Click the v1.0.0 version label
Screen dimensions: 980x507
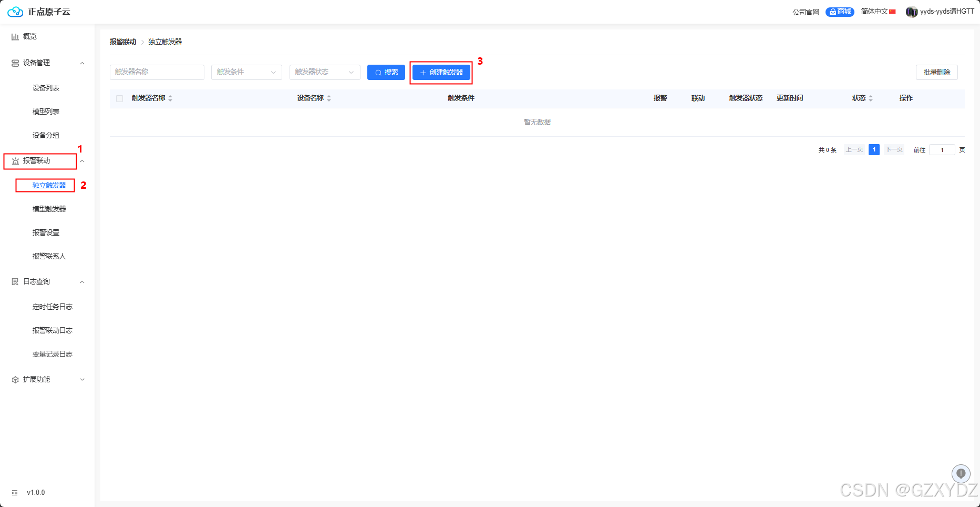(x=36, y=493)
